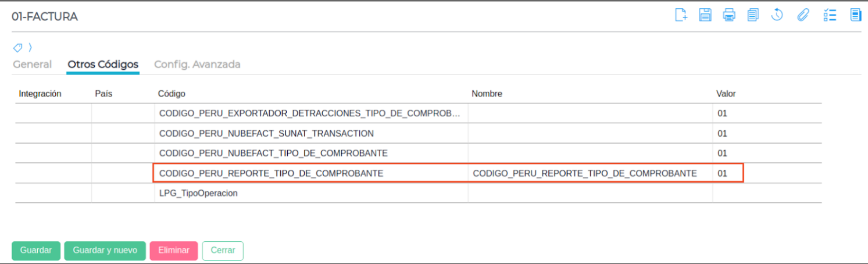Screen dimensions: 868x264
Task: Click the printer icon
Action: point(729,15)
